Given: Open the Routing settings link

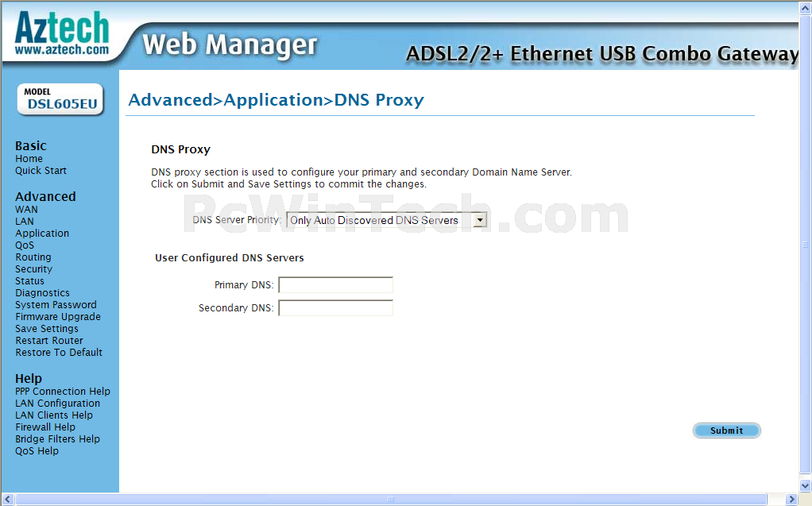Looking at the screenshot, I should (33, 257).
